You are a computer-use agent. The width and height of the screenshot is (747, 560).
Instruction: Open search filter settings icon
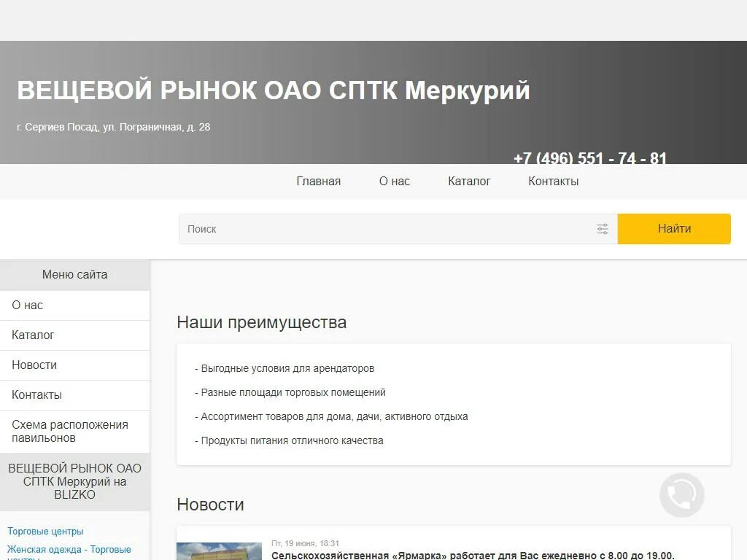click(603, 229)
